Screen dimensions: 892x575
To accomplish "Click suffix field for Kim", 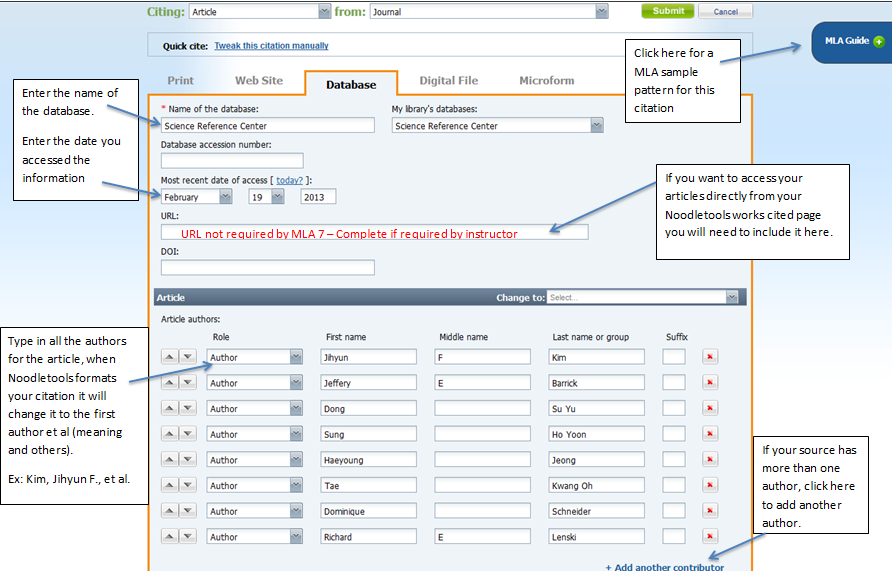I will coord(674,357).
